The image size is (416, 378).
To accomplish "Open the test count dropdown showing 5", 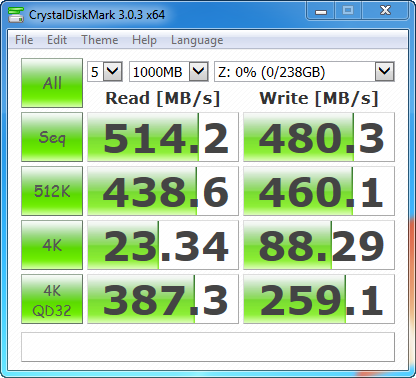I will pos(105,71).
